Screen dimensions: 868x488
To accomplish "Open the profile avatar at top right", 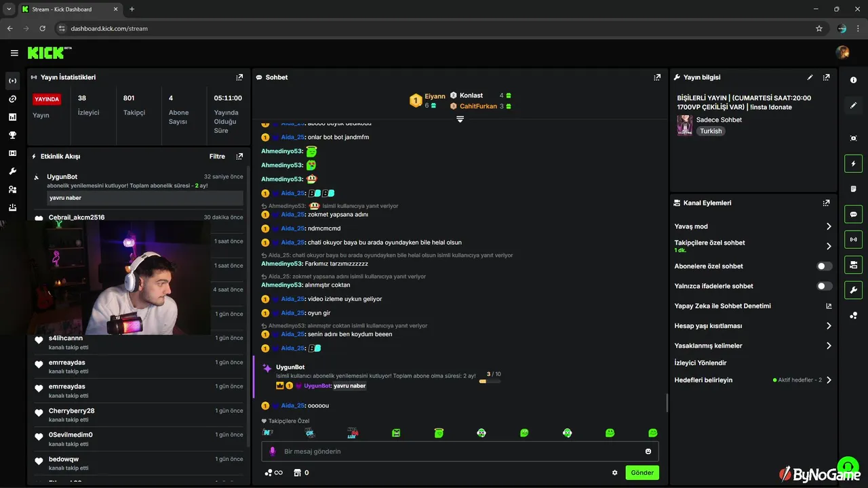I will (842, 53).
